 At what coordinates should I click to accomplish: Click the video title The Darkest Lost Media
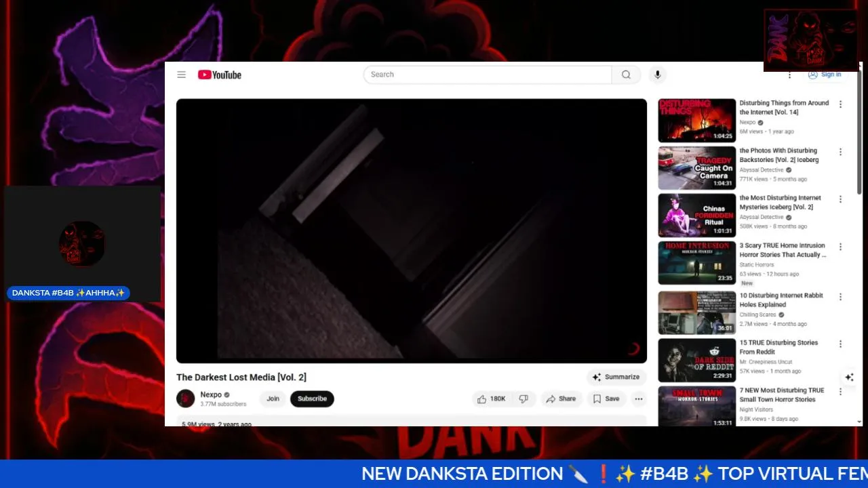pyautogui.click(x=241, y=377)
